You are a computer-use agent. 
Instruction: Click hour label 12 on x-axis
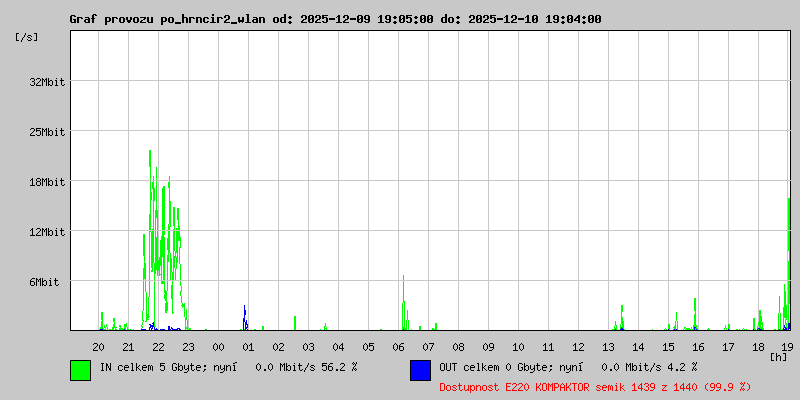(579, 347)
